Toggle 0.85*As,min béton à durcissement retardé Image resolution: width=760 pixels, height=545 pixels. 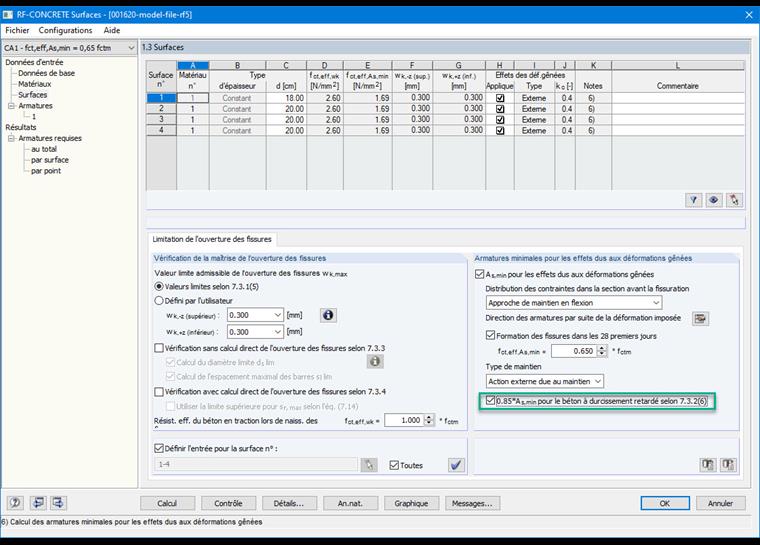pos(490,401)
